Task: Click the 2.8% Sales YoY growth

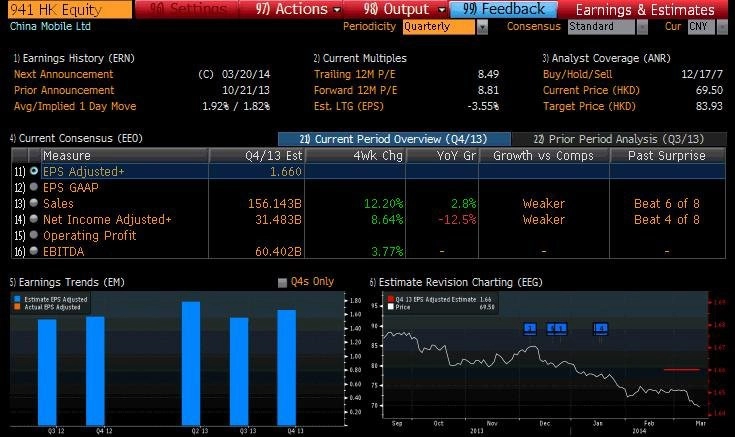Action: [464, 203]
